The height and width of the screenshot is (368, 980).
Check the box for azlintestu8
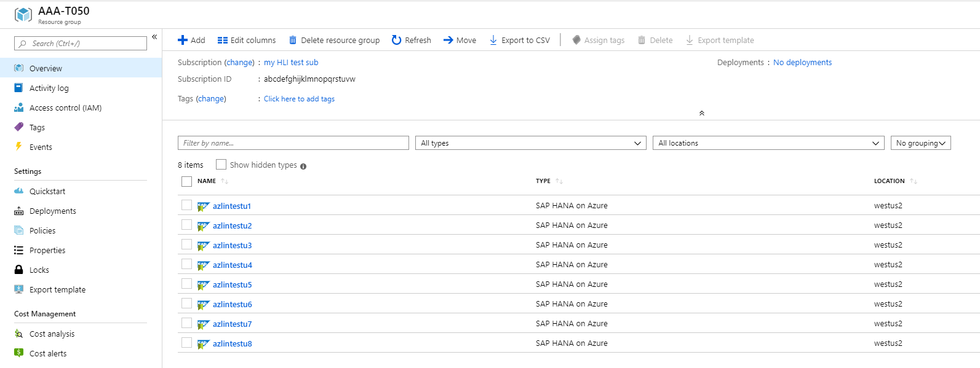click(x=187, y=343)
